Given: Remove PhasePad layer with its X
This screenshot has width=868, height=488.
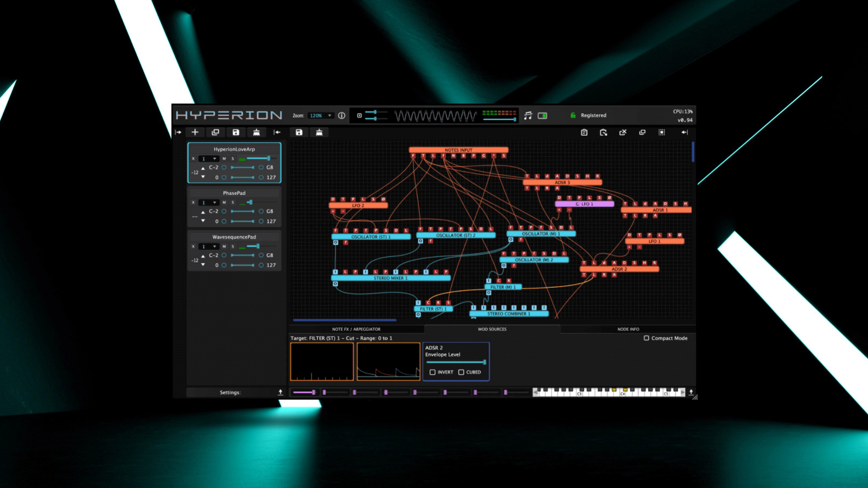Looking at the screenshot, I should coord(193,203).
